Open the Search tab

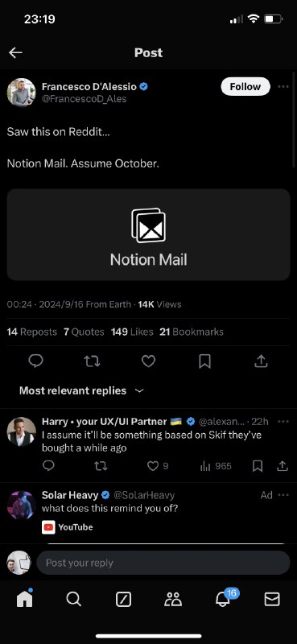tap(73, 600)
